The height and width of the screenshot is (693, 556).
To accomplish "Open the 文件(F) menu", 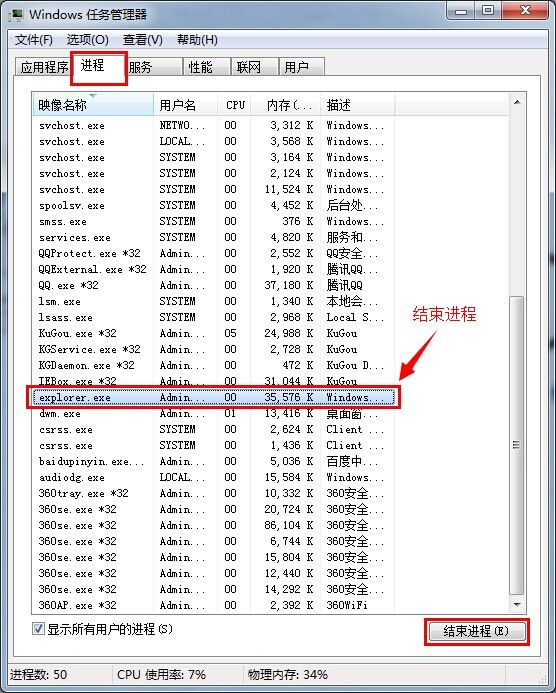I will [x=34, y=40].
